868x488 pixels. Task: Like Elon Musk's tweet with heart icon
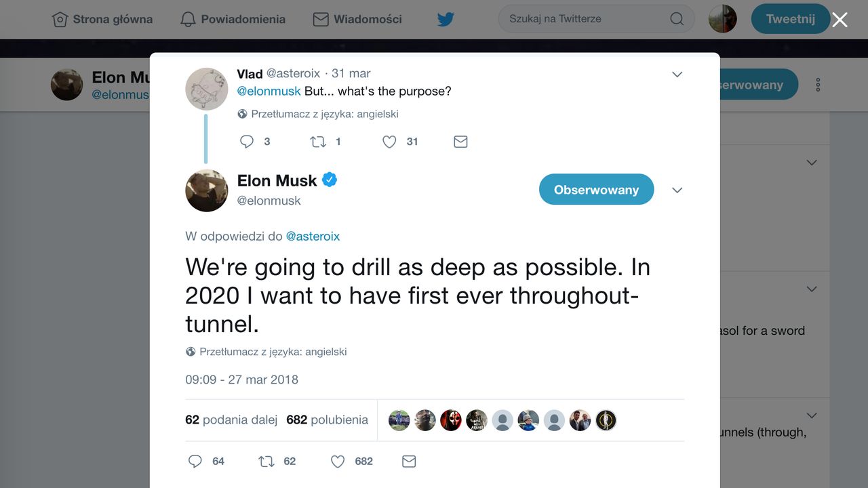click(338, 462)
